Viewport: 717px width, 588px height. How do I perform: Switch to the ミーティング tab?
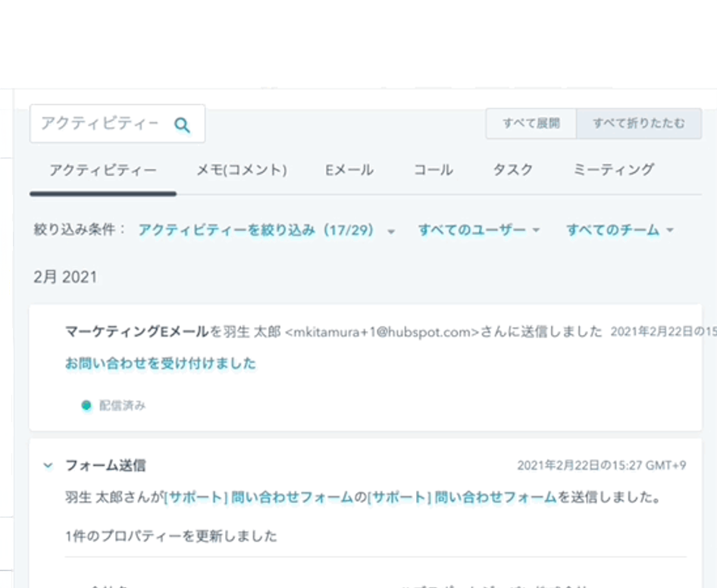coord(612,170)
